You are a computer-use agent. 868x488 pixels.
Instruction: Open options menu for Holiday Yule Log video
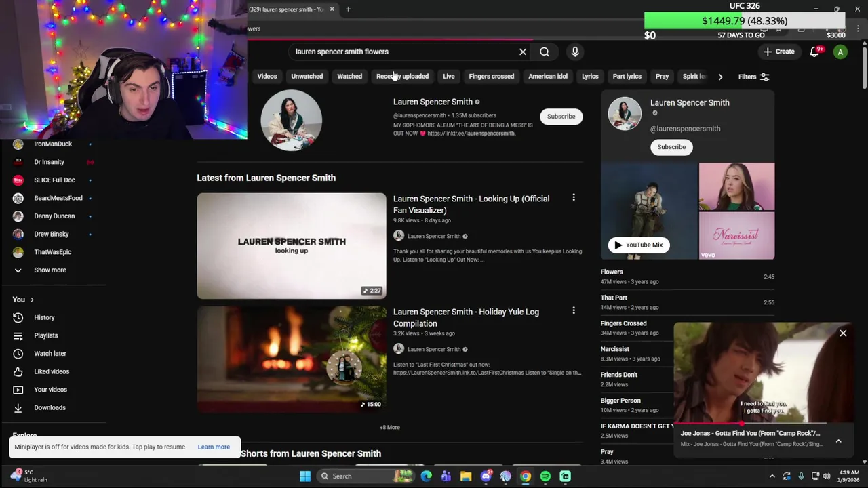(x=574, y=311)
